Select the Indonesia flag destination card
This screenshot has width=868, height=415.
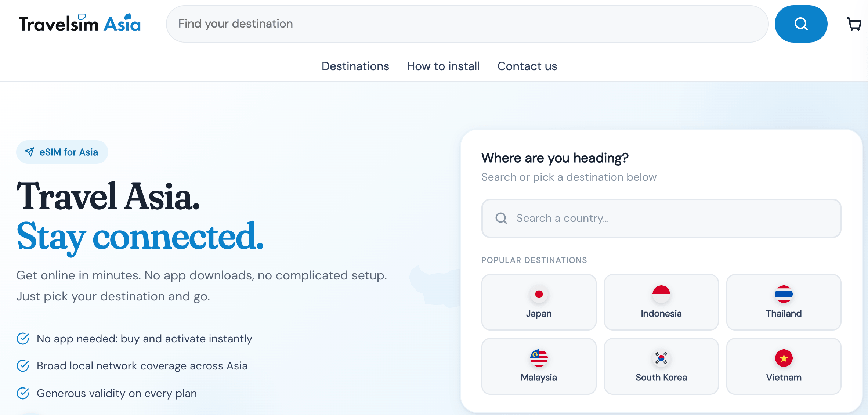tap(661, 302)
